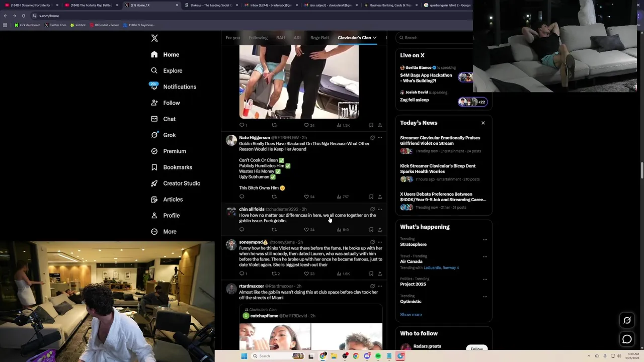Switch to the For you tab
The image size is (644, 362).
pos(232,38)
